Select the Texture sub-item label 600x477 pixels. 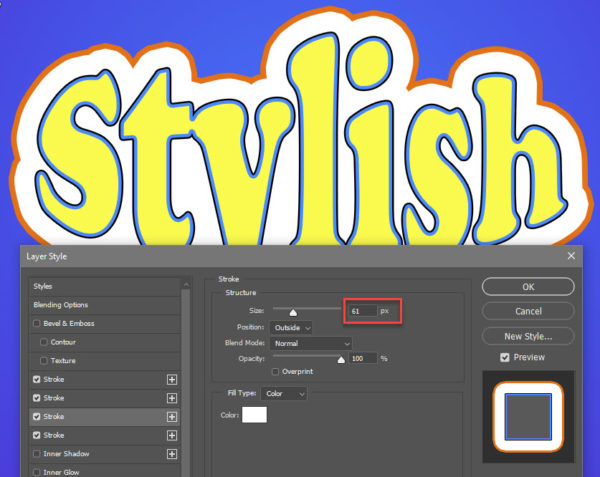(63, 361)
